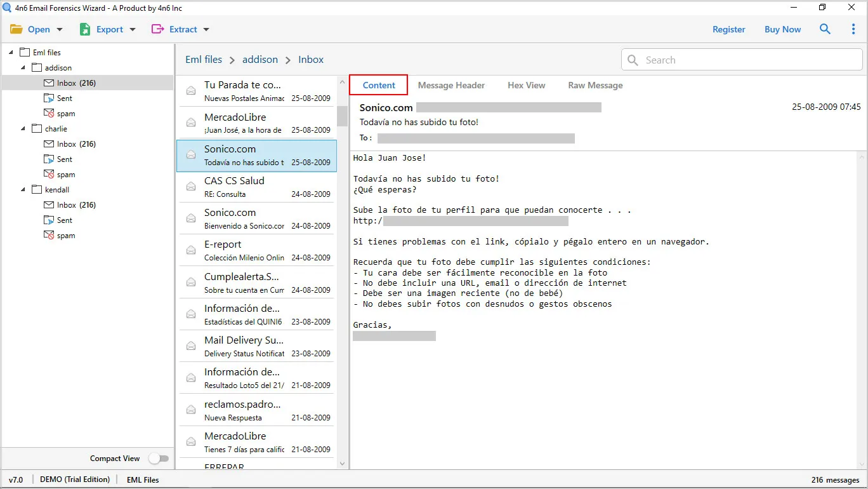The image size is (868, 489).
Task: Open kendall's Sent folder icon
Action: (49, 220)
